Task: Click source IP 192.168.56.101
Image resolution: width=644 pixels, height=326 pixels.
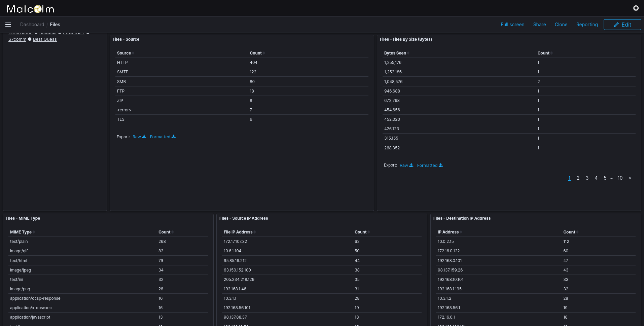Action: pyautogui.click(x=237, y=308)
